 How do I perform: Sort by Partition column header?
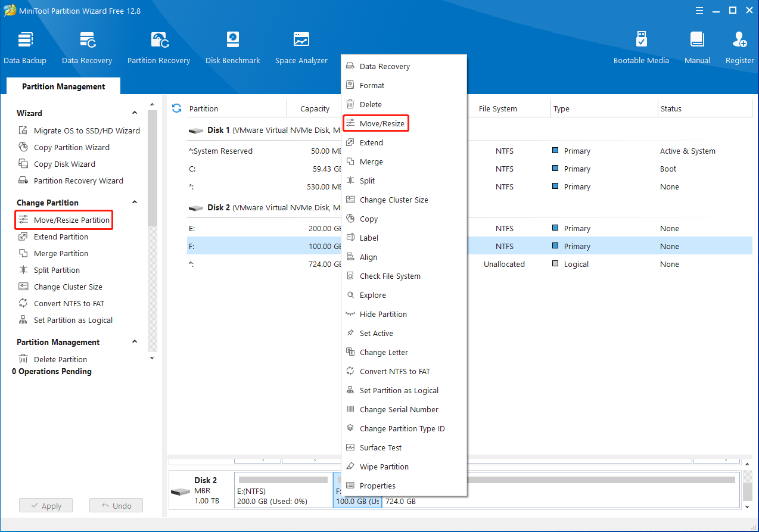click(x=204, y=108)
